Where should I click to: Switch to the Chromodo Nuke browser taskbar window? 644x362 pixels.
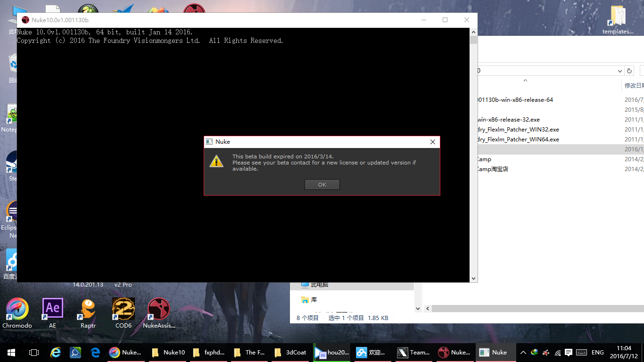point(125,352)
